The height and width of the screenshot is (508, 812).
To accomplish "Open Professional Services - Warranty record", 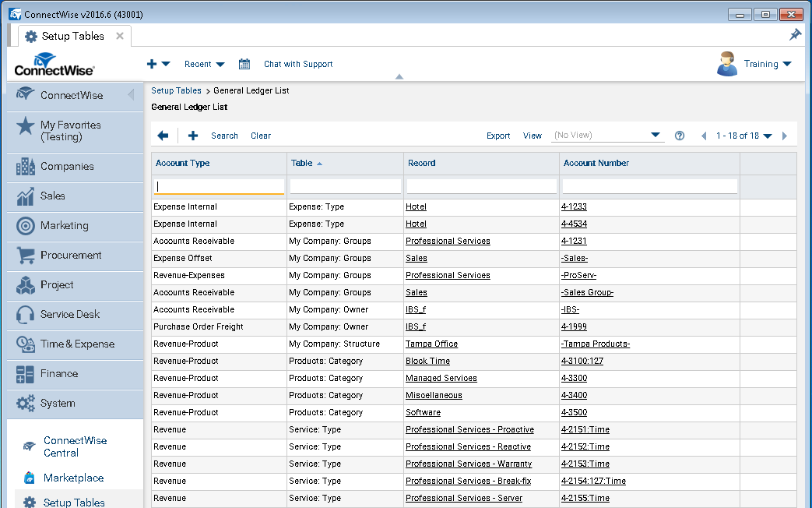I will coord(469,464).
